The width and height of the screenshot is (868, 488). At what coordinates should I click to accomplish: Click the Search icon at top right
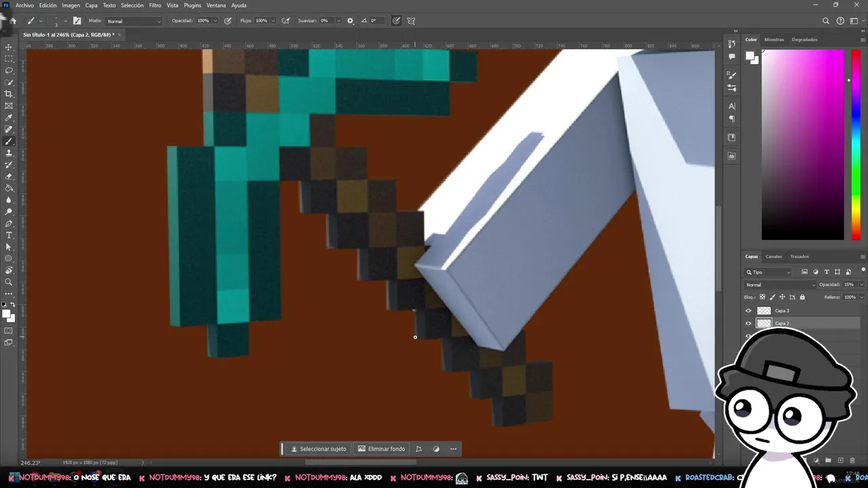(x=826, y=20)
